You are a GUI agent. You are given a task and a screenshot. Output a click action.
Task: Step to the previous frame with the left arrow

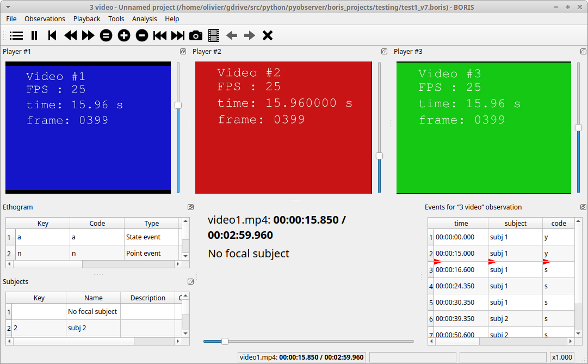click(232, 36)
